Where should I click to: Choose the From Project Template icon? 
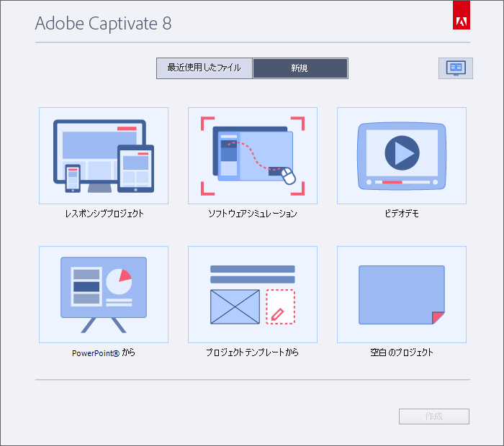click(x=252, y=294)
